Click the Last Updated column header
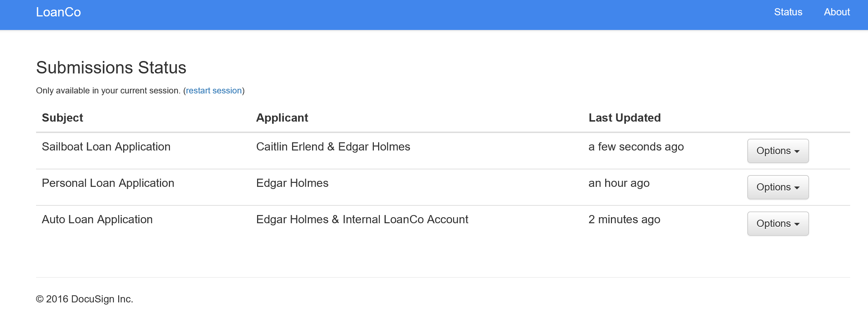868x332 pixels. point(624,118)
